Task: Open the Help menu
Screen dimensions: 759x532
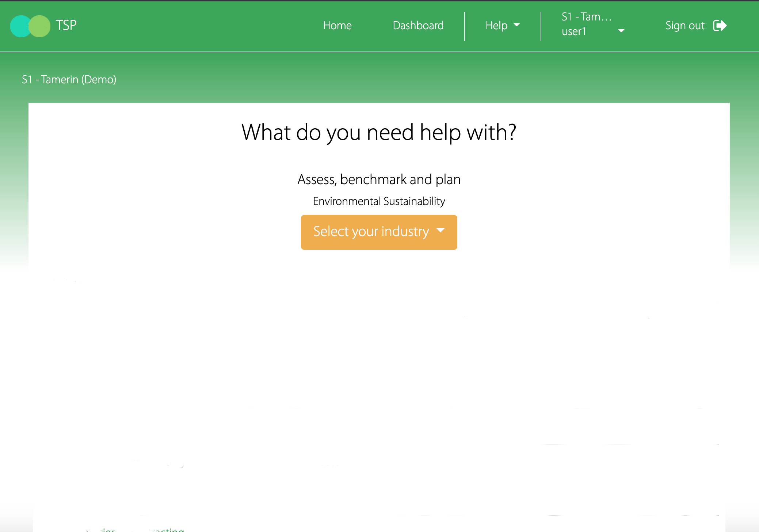Action: (x=496, y=26)
